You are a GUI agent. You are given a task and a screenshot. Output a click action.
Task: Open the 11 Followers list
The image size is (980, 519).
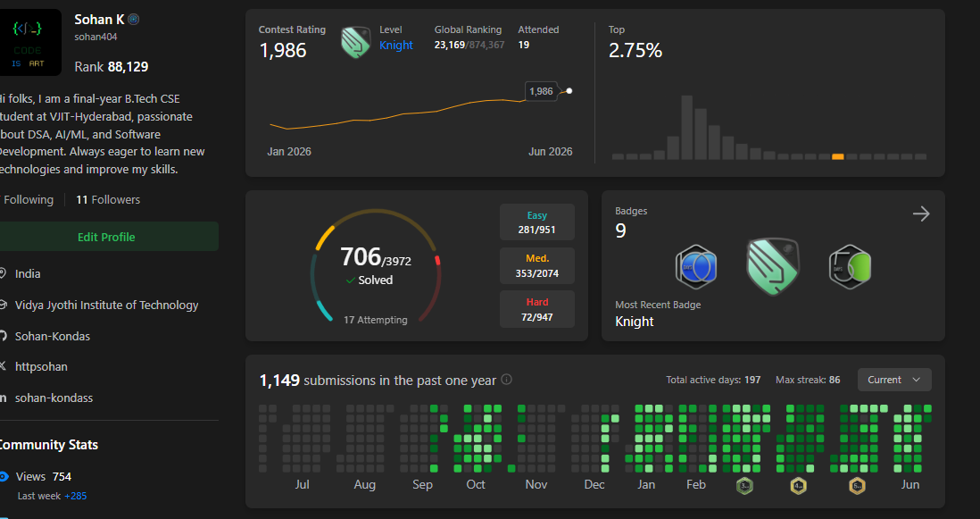pos(108,199)
